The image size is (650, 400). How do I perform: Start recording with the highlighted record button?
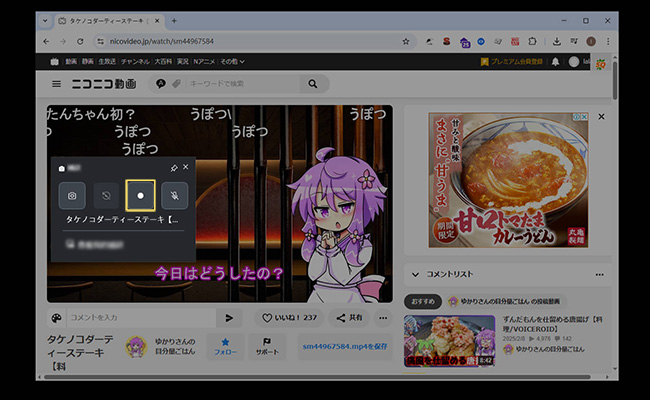click(x=141, y=195)
